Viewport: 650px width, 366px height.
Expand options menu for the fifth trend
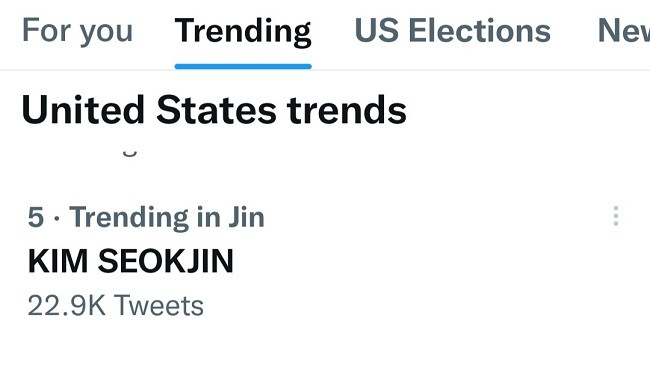pyautogui.click(x=616, y=216)
